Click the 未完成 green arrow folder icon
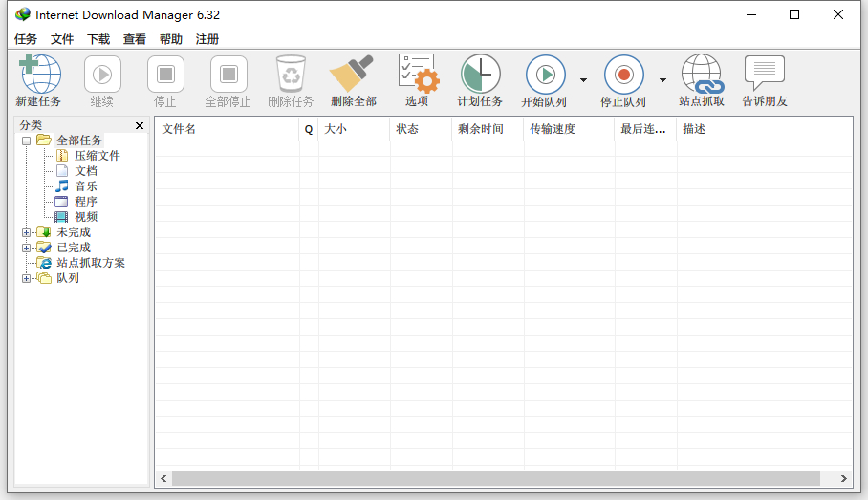 [44, 231]
